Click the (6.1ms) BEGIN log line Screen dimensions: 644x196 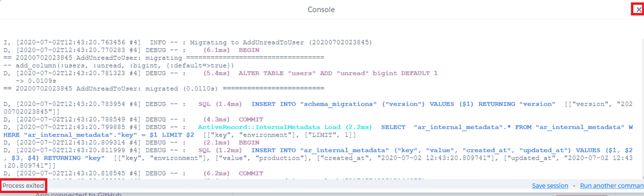click(131, 49)
